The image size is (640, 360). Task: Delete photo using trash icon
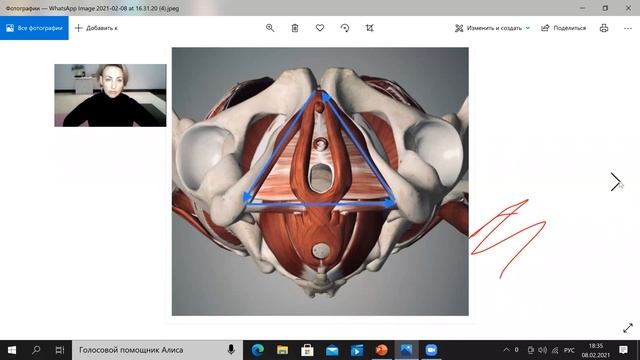(x=295, y=28)
